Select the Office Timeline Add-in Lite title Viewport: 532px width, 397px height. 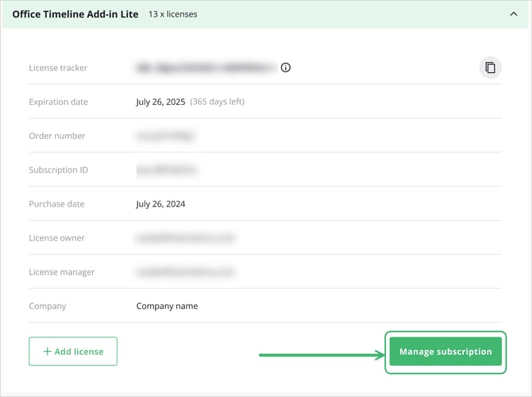click(x=75, y=14)
